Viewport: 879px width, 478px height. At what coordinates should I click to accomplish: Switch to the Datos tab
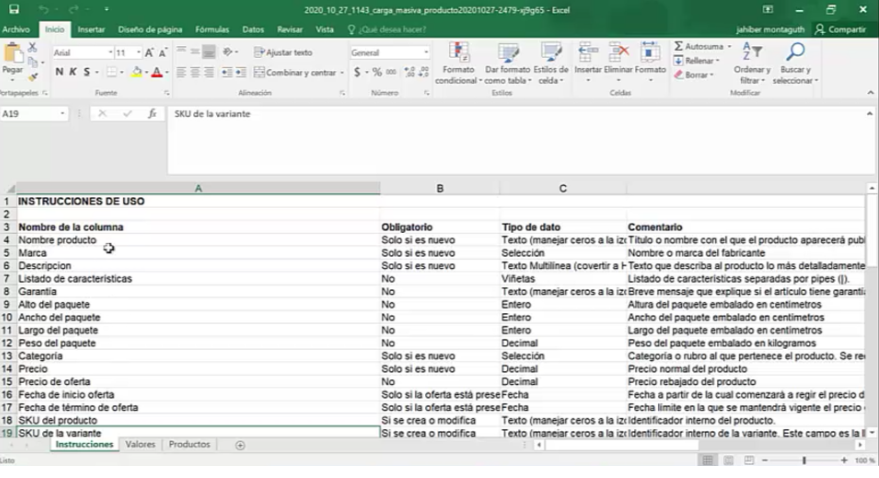[253, 29]
